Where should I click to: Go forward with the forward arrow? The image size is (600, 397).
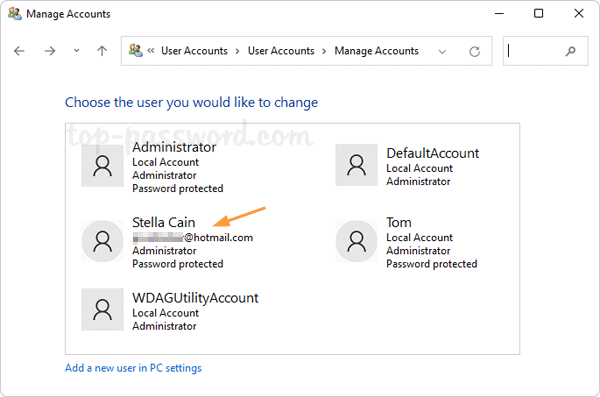[50, 51]
